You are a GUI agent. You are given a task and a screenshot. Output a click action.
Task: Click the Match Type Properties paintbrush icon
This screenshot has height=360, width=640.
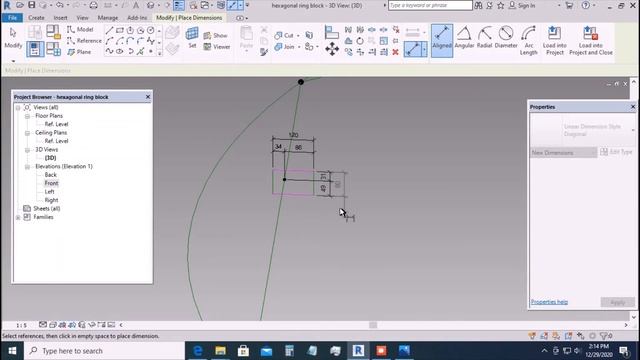(264, 52)
